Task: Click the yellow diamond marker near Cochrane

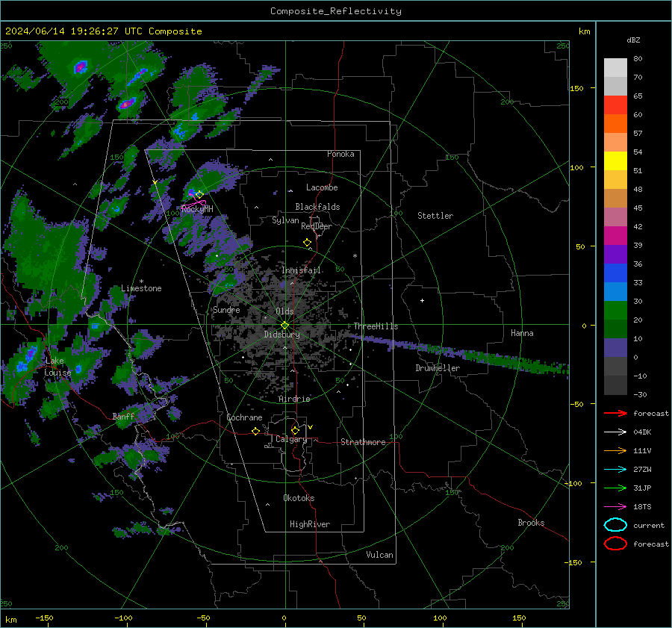Action: (x=255, y=432)
